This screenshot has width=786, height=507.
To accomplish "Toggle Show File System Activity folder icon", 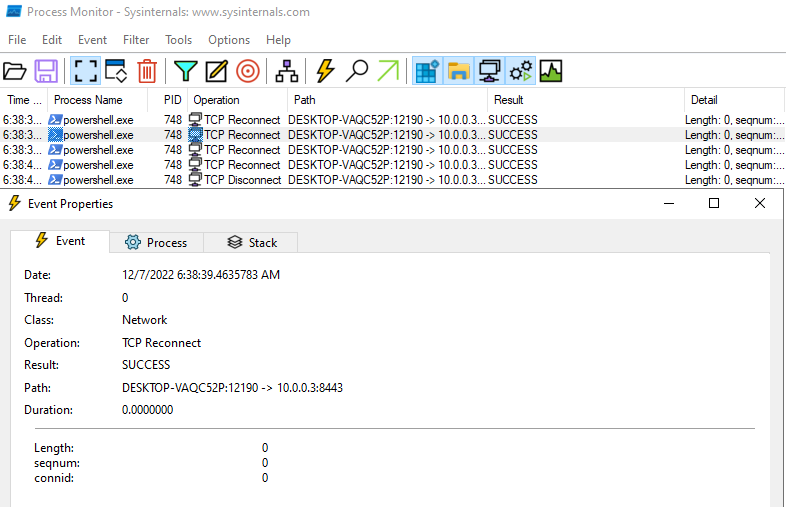I will (x=459, y=71).
